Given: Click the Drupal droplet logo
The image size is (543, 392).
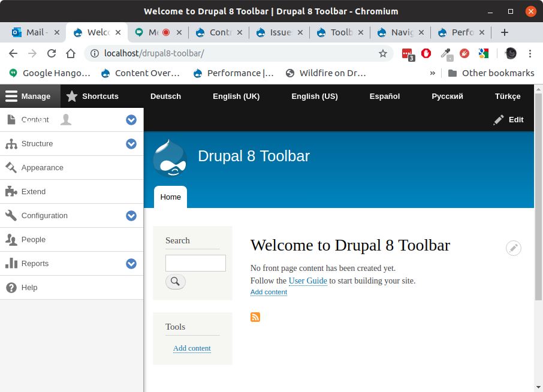Looking at the screenshot, I should pyautogui.click(x=170, y=157).
